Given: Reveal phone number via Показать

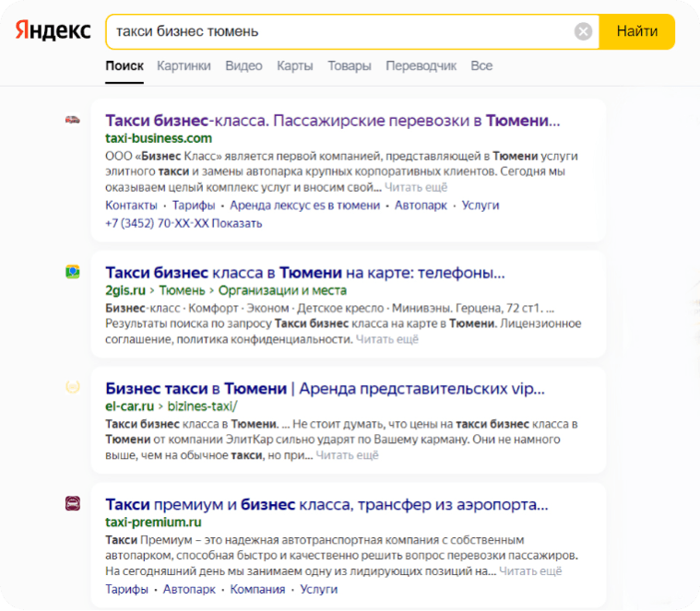Looking at the screenshot, I should pos(237,223).
